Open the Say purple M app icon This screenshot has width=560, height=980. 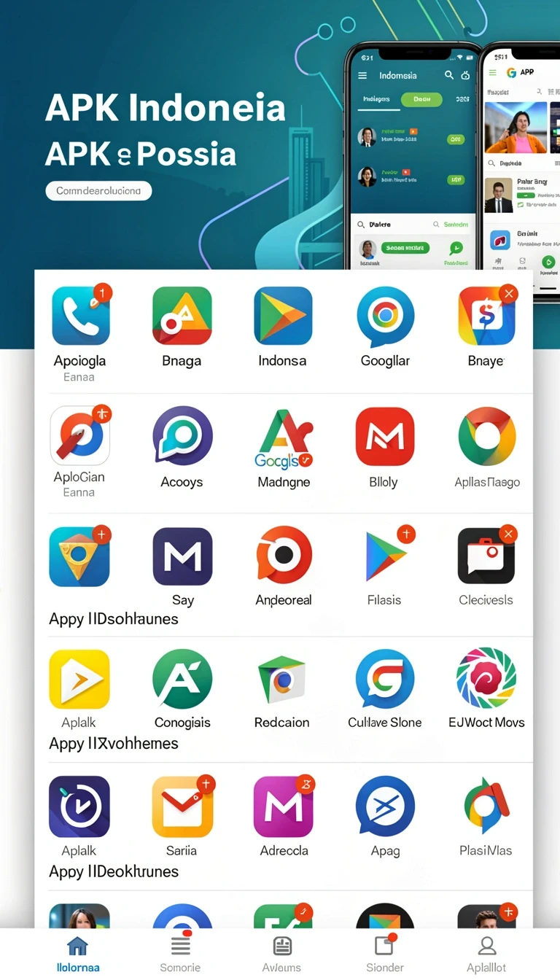pyautogui.click(x=182, y=557)
